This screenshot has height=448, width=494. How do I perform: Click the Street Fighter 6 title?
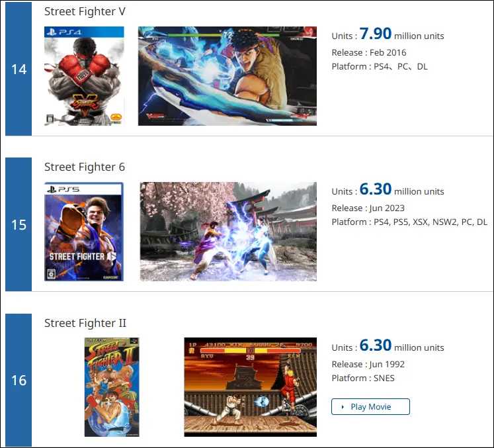pos(85,167)
